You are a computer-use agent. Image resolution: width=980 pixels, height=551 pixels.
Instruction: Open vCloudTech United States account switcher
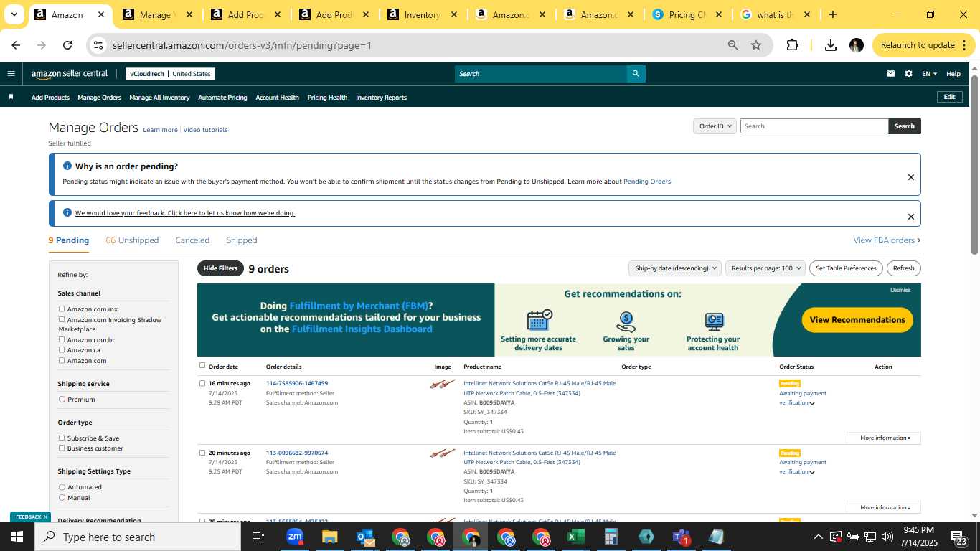(170, 74)
